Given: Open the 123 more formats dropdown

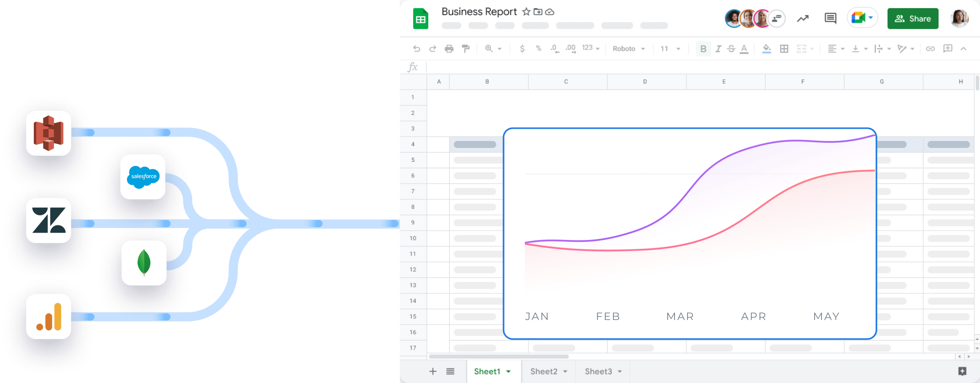Looking at the screenshot, I should click(x=591, y=48).
